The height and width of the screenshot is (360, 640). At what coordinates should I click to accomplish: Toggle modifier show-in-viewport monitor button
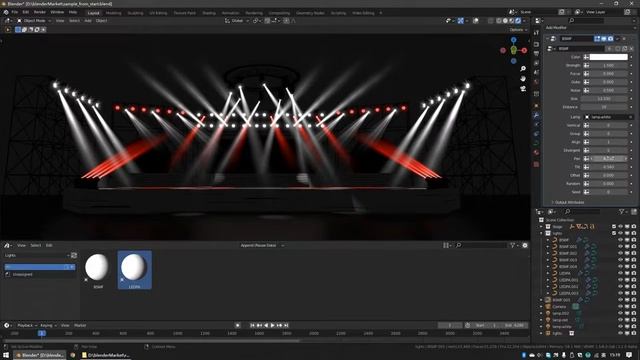pos(604,38)
